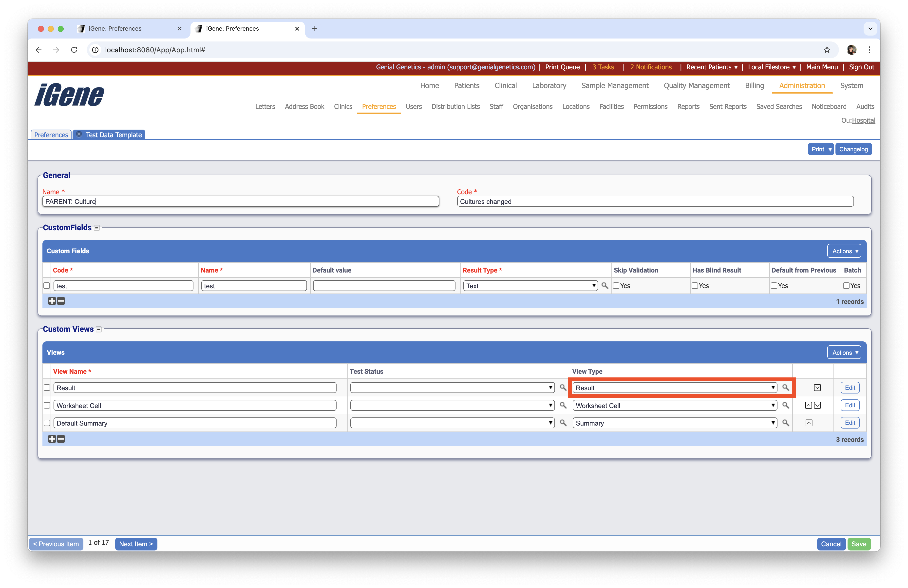The width and height of the screenshot is (908, 588).
Task: Select the checkbox on the Worksheet Cell row
Action: coord(47,405)
